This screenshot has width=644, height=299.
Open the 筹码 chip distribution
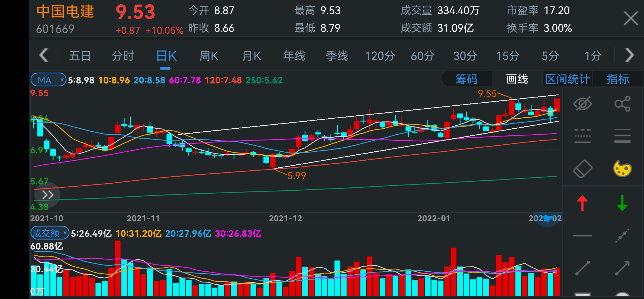coord(466,79)
